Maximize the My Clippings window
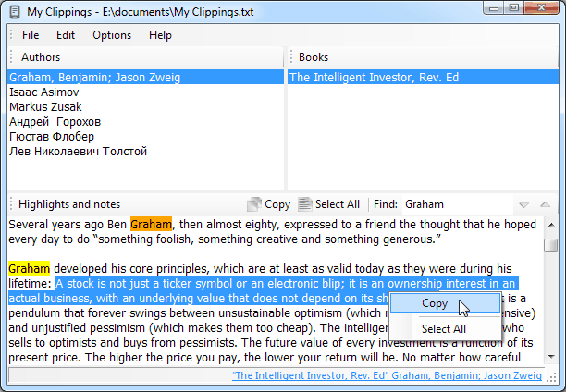This screenshot has width=566, height=392. (514, 7)
